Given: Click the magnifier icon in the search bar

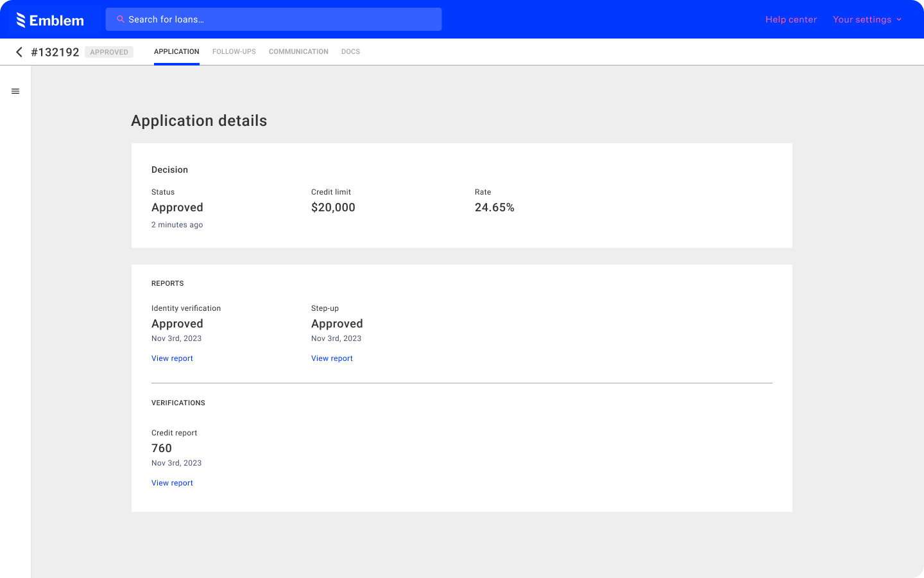Looking at the screenshot, I should (121, 19).
